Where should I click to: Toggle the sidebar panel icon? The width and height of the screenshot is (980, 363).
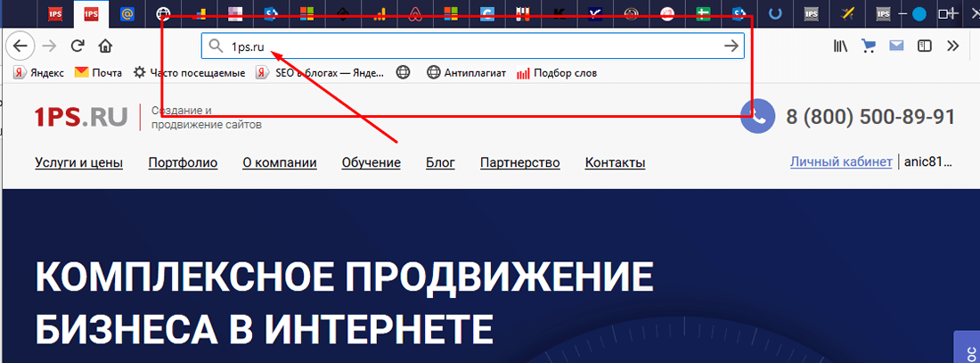click(x=925, y=45)
